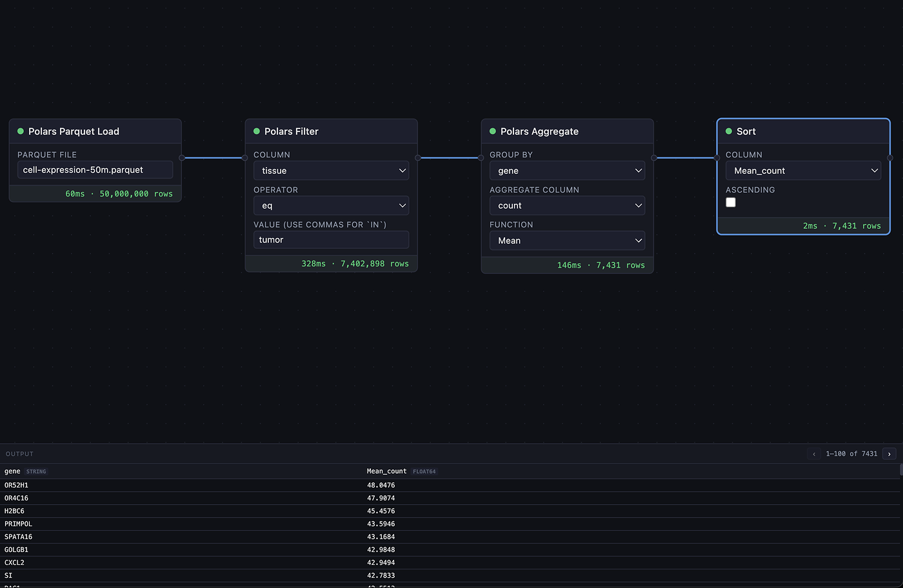
Task: Click the 328ms 7,402,898 rows status
Action: pos(355,264)
